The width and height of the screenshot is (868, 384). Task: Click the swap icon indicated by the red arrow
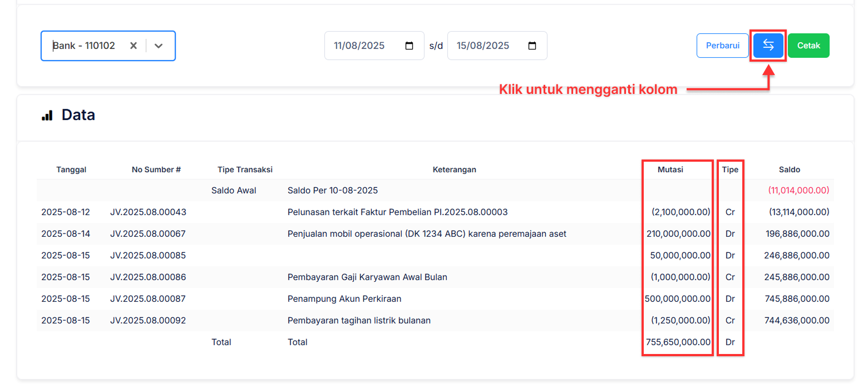pyautogui.click(x=768, y=45)
